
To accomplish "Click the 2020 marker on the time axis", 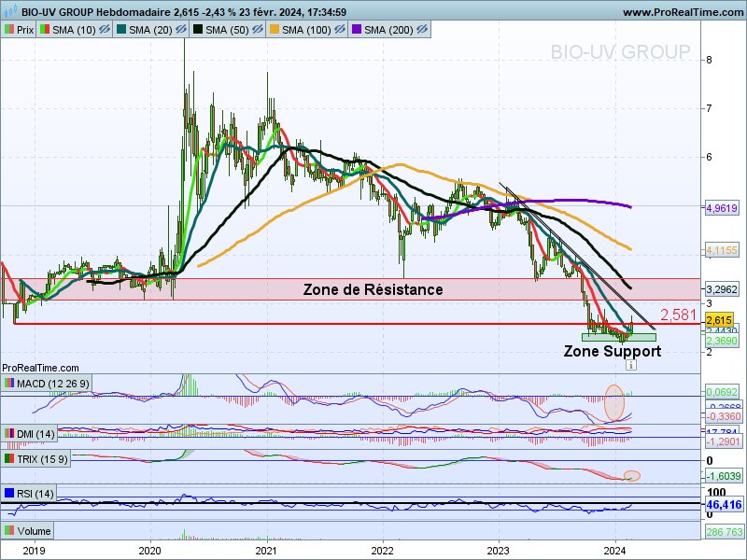I will pyautogui.click(x=149, y=551).
